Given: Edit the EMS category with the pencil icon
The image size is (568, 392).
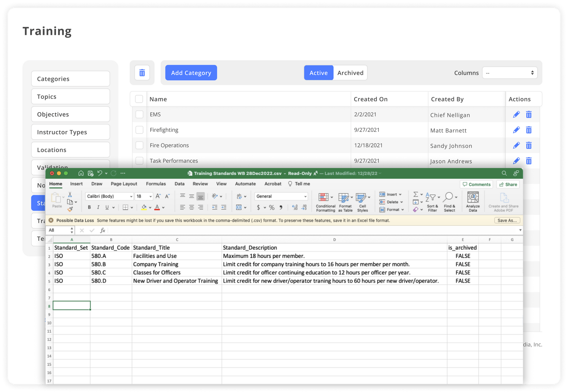Looking at the screenshot, I should click(x=516, y=114).
